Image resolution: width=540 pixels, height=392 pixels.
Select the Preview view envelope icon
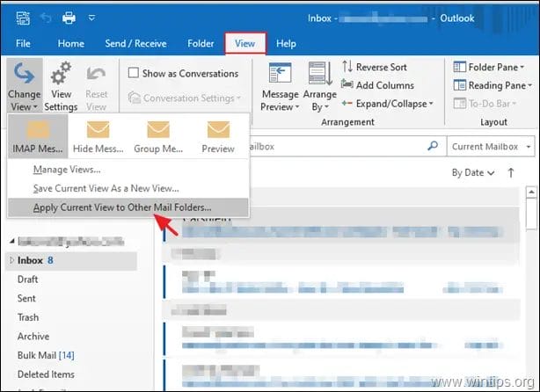[217, 132]
